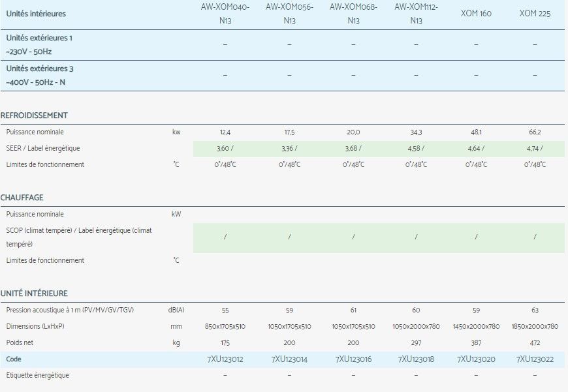Select the XOM 160 column header

476,14
